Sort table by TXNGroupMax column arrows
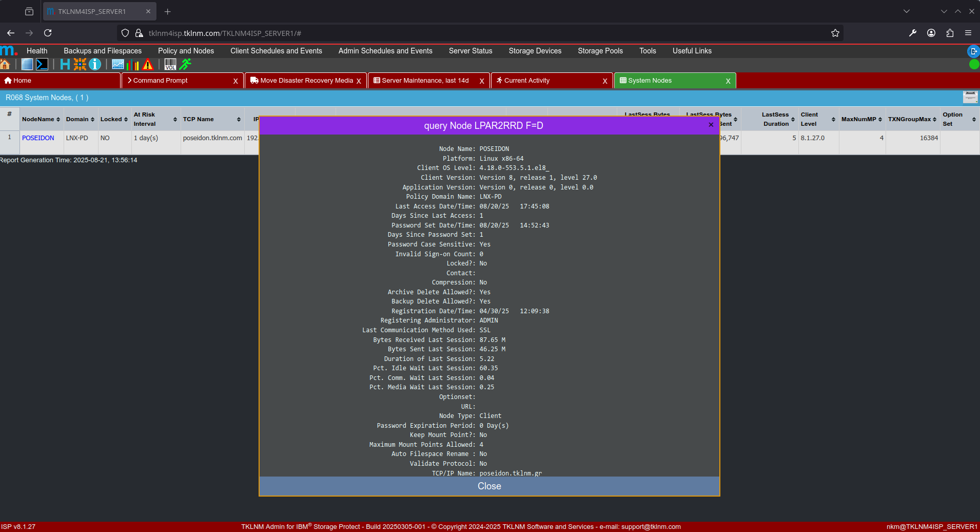 click(x=934, y=120)
